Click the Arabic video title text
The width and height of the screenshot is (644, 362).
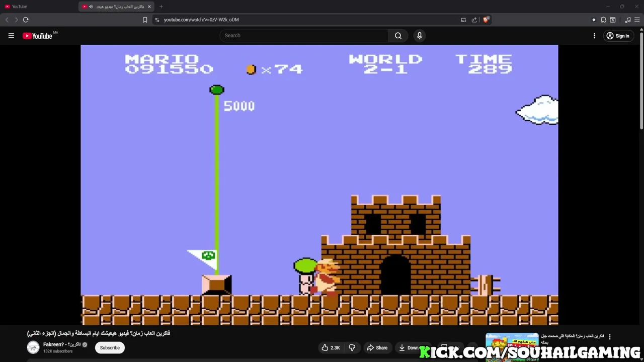pos(99,333)
